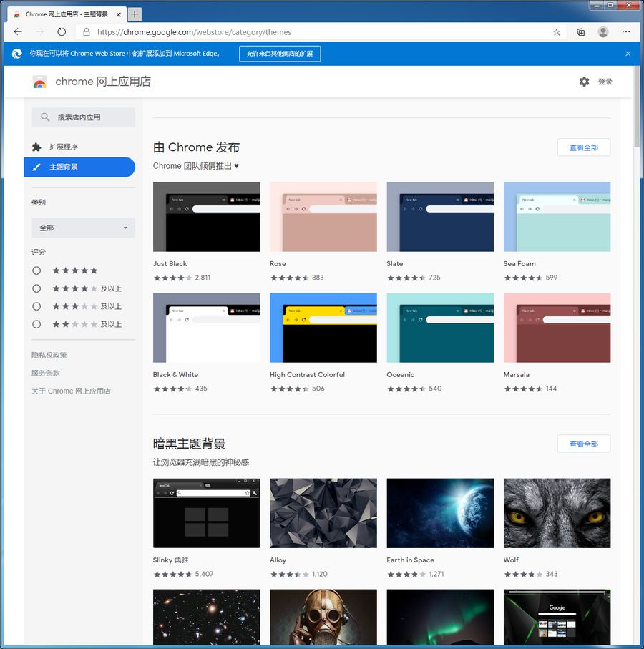Open a new browser tab
Image resolution: width=644 pixels, height=649 pixels.
(135, 14)
